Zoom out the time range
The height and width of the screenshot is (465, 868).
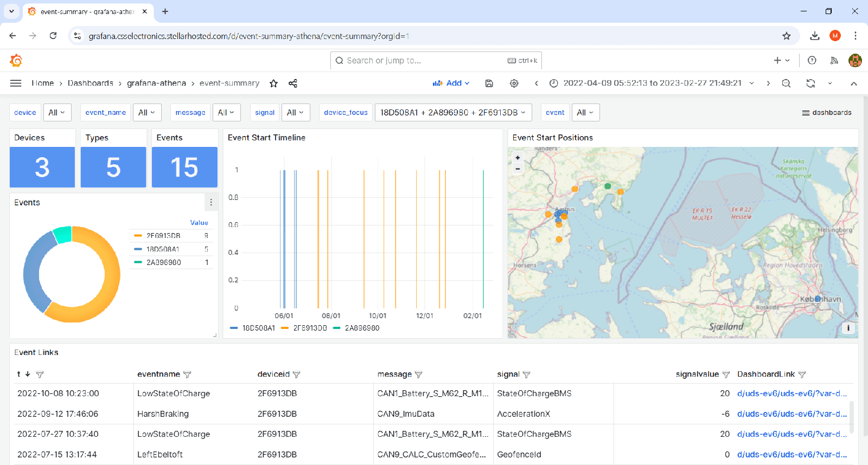click(x=786, y=83)
